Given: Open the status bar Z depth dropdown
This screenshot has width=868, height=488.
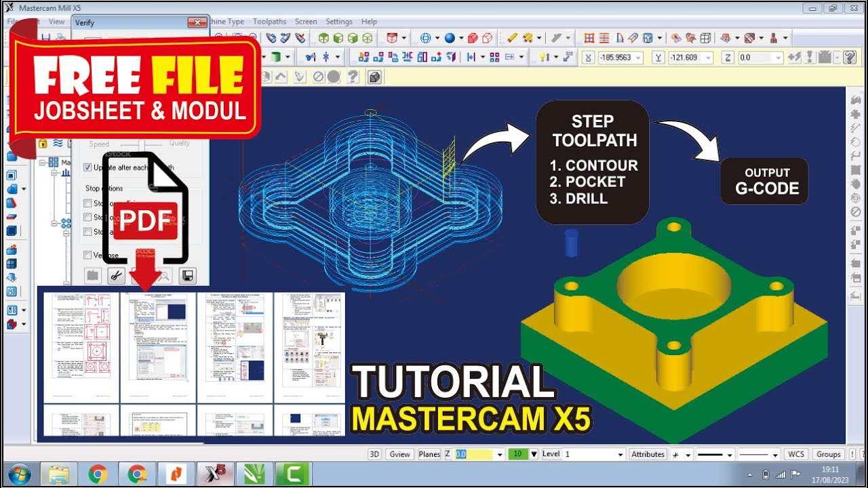Looking at the screenshot, I should coord(500,454).
